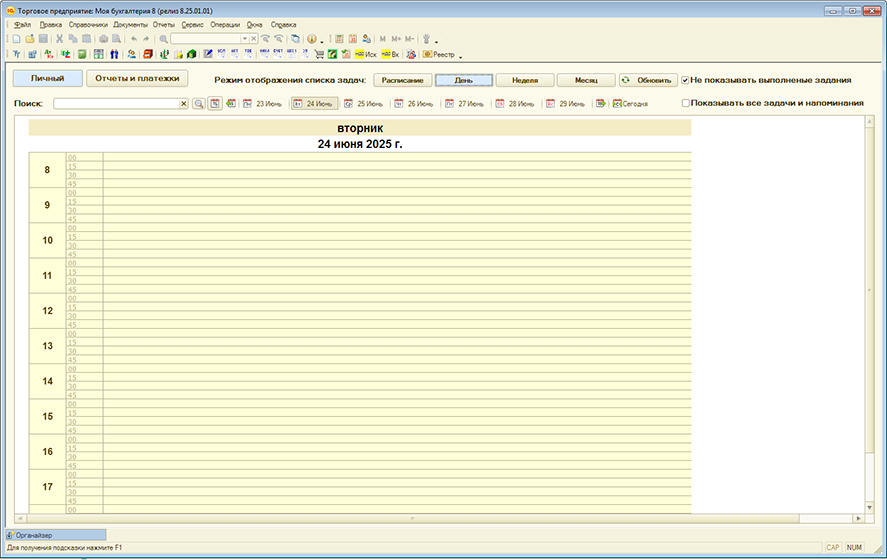Expand dropdown arrow next to help icon

[x=321, y=40]
